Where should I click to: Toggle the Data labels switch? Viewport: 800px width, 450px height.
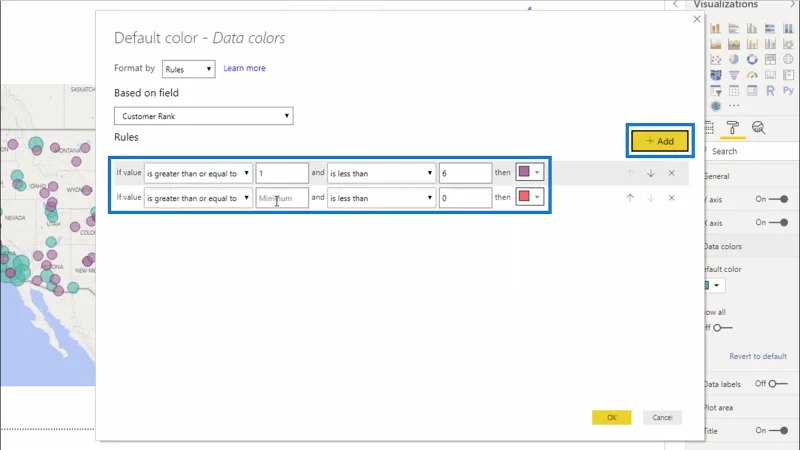pos(778,384)
